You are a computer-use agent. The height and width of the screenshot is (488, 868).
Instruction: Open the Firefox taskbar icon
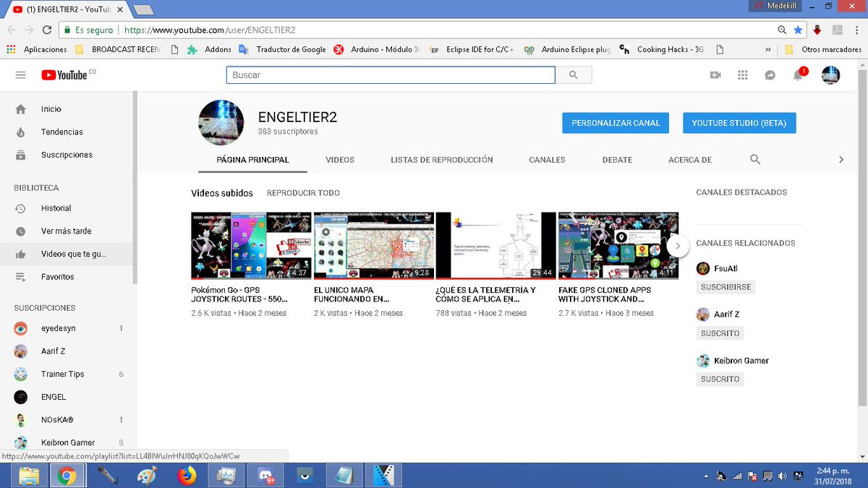187,476
